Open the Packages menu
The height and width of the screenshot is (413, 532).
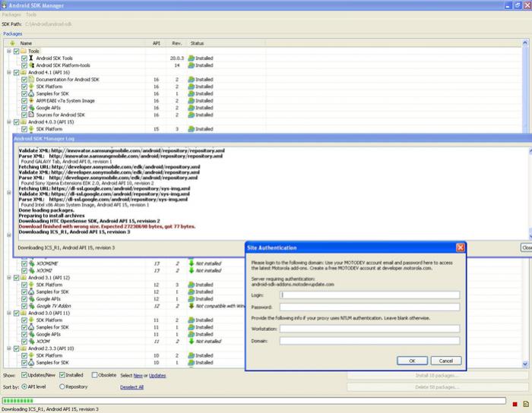(11, 14)
